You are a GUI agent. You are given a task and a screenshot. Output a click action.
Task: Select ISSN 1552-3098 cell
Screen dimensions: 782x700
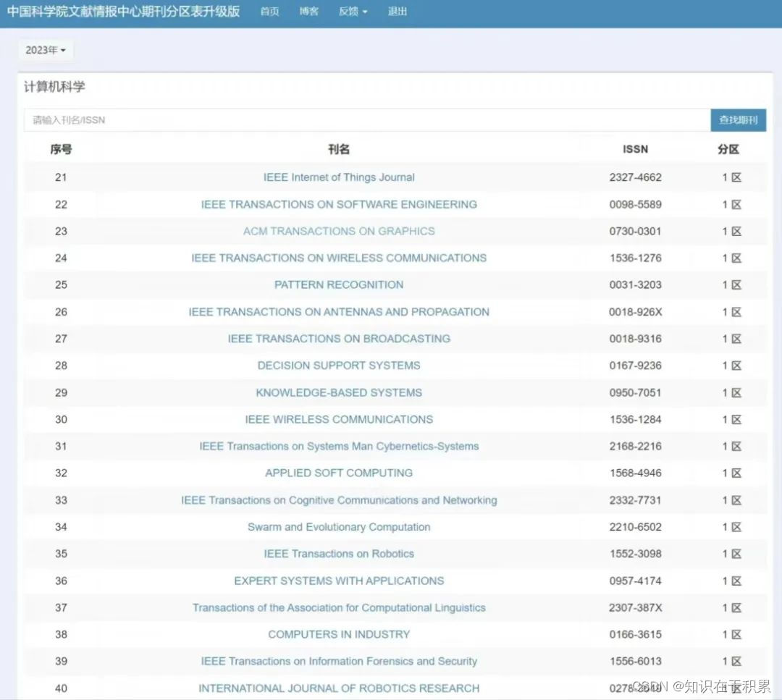click(636, 554)
